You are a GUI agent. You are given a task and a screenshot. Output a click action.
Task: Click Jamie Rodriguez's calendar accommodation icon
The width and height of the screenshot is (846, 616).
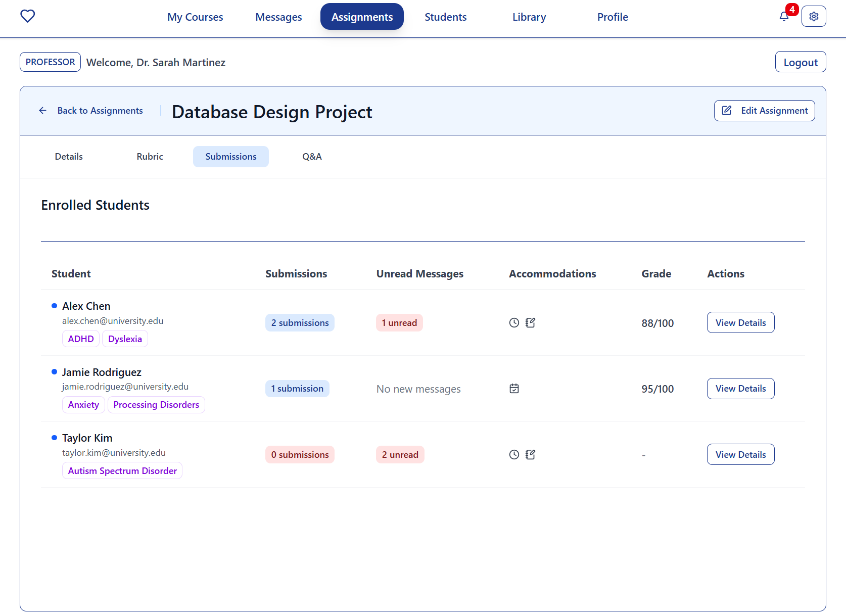[514, 389]
